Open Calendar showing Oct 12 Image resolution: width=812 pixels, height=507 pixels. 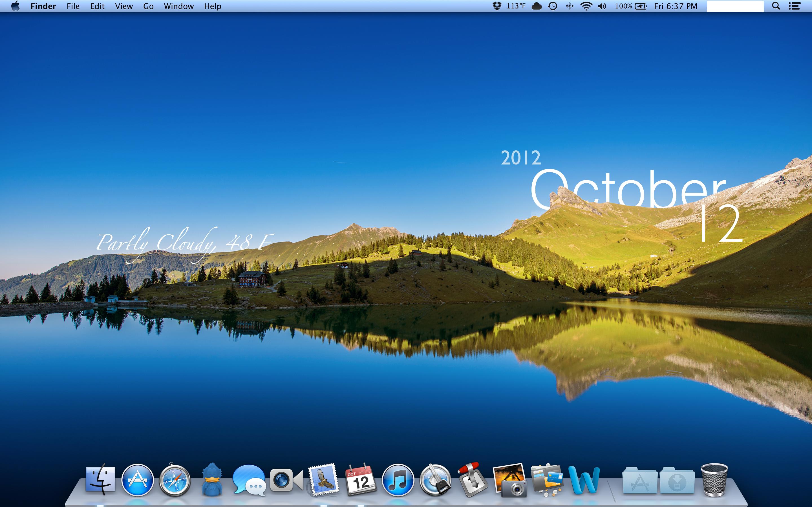coord(360,480)
